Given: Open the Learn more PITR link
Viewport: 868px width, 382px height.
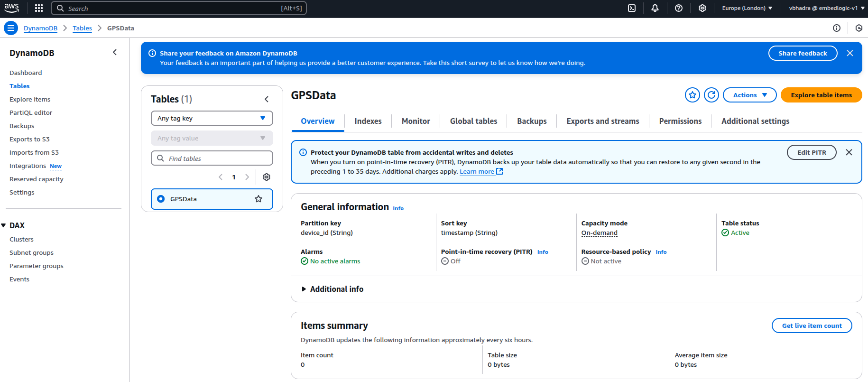Looking at the screenshot, I should [477, 171].
